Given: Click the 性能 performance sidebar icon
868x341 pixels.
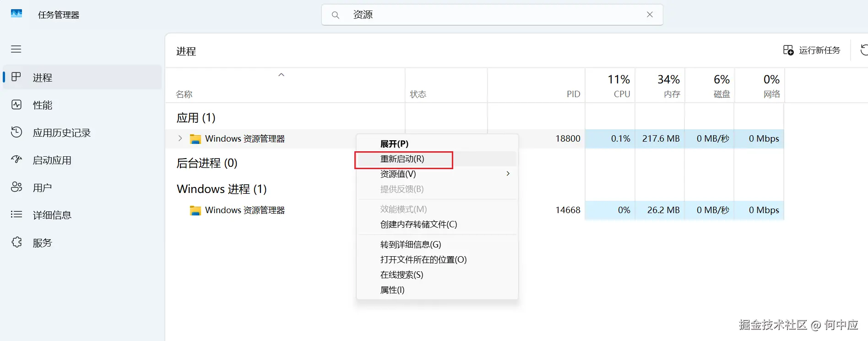Looking at the screenshot, I should [x=16, y=104].
